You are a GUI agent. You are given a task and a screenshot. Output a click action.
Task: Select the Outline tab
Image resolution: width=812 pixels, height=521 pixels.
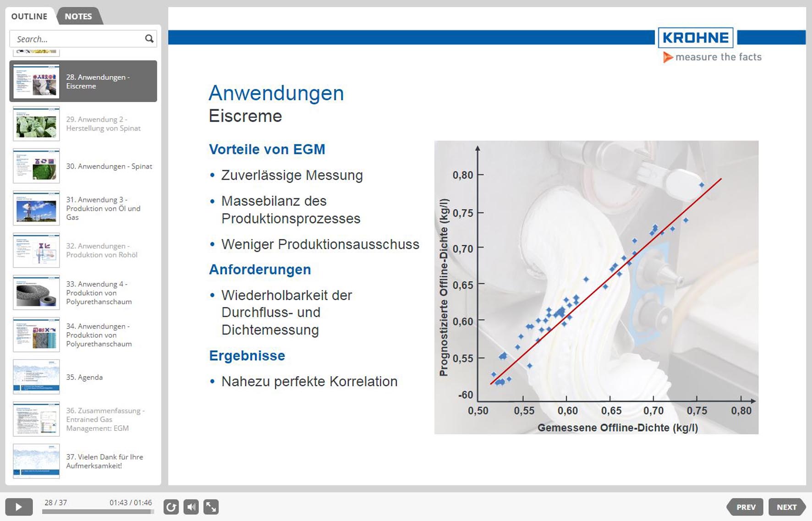click(29, 16)
